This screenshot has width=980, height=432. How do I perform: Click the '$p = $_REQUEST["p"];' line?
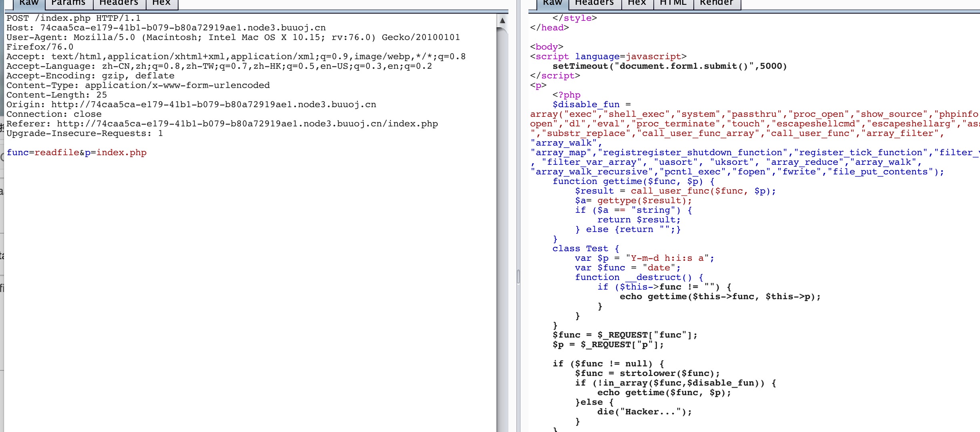[x=608, y=345]
